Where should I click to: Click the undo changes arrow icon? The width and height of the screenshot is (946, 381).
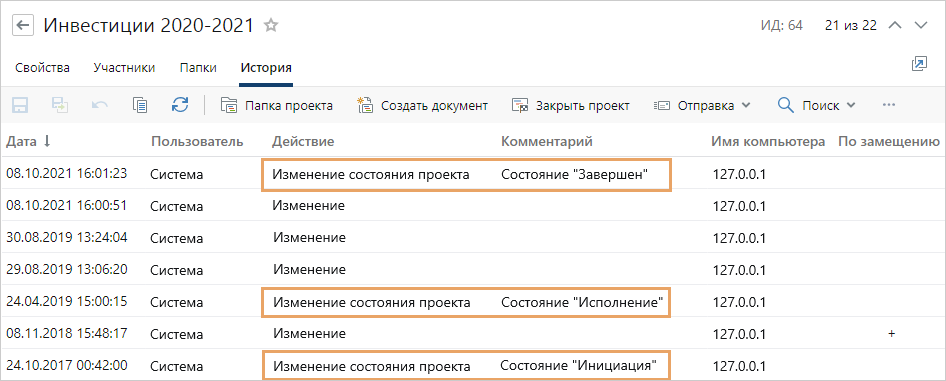pos(100,105)
